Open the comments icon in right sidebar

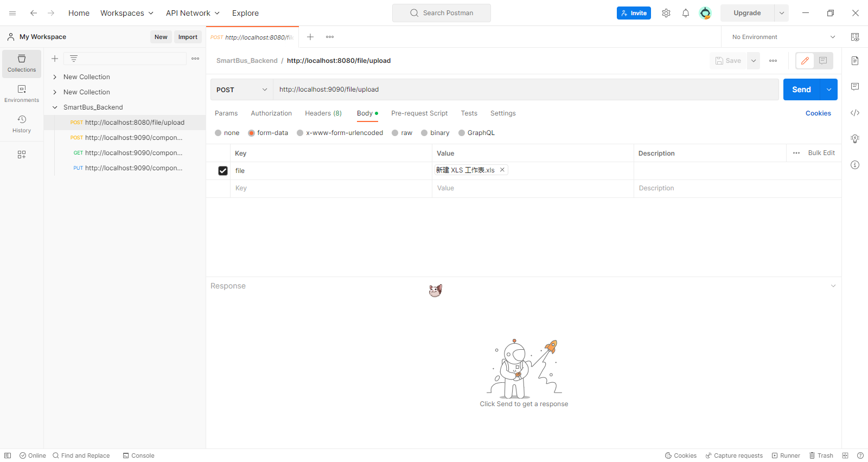[x=854, y=87]
